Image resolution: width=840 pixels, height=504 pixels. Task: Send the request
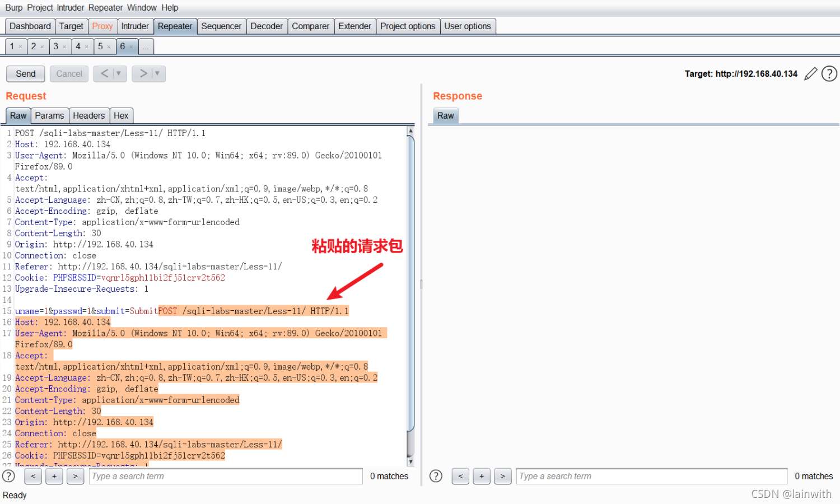pyautogui.click(x=26, y=73)
